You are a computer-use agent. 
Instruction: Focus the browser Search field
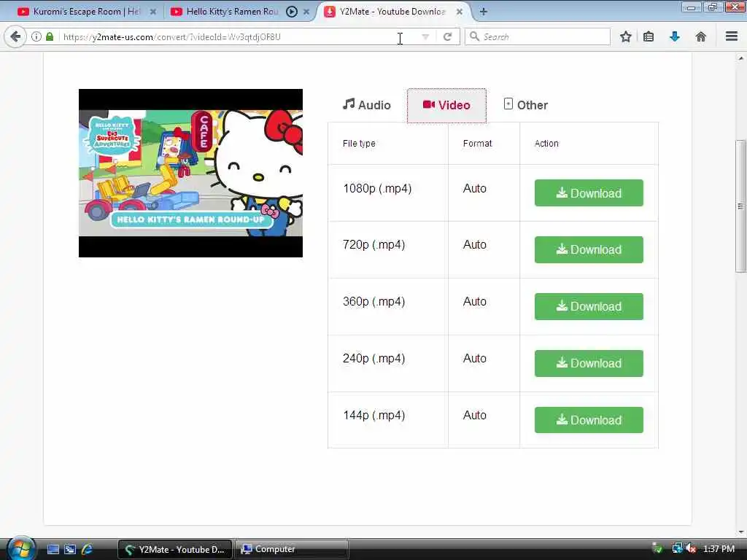click(x=538, y=36)
